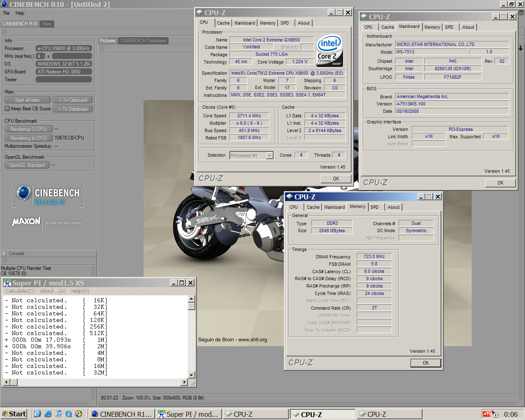The image size is (525, 420).
Task: Click OK in the CPU-Z processor window
Action: (336, 179)
